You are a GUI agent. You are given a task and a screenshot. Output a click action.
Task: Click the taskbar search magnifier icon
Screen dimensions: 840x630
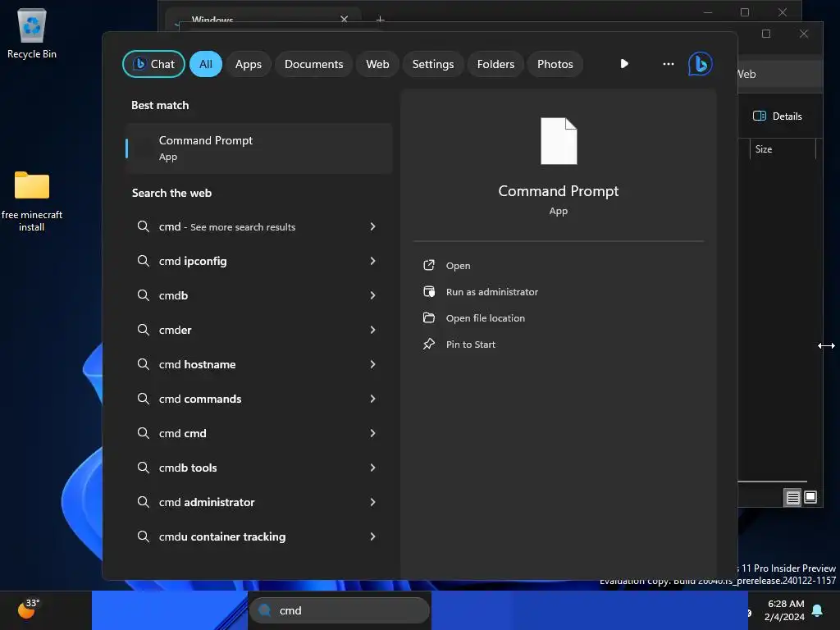click(265, 610)
